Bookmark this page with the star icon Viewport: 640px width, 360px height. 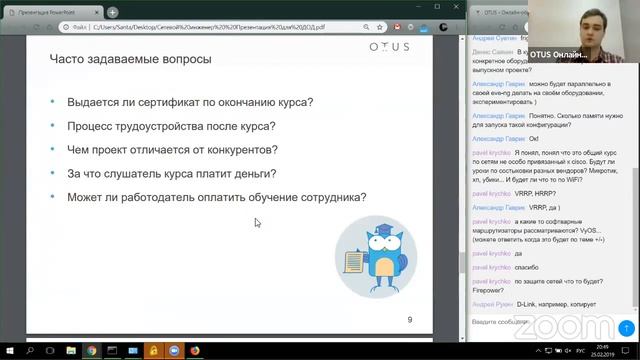pos(380,27)
